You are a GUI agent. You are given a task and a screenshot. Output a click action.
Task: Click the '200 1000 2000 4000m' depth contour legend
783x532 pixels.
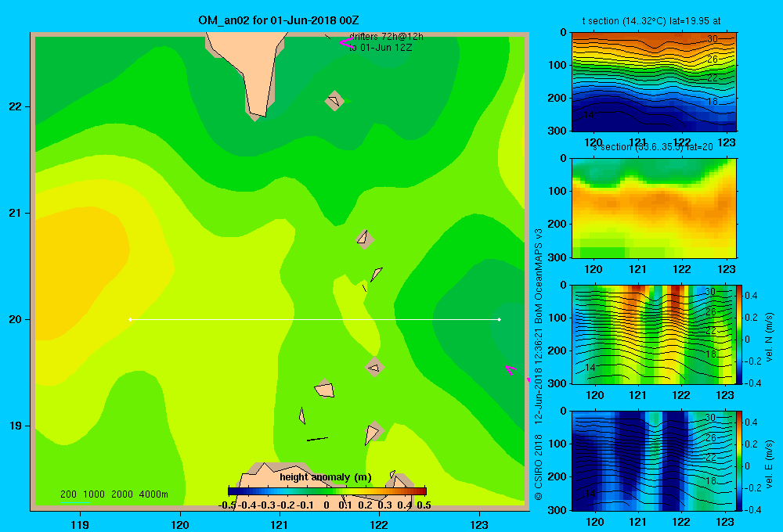tap(114, 494)
